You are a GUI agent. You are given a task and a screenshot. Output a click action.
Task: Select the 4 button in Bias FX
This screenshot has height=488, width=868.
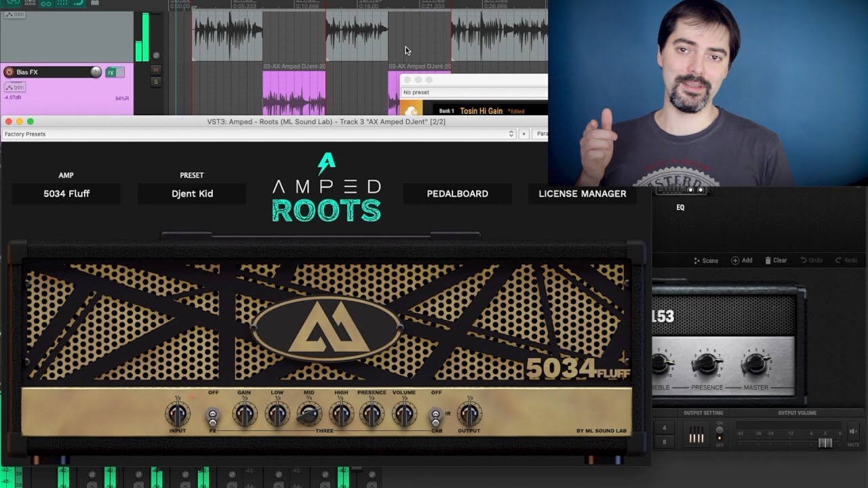click(x=665, y=428)
